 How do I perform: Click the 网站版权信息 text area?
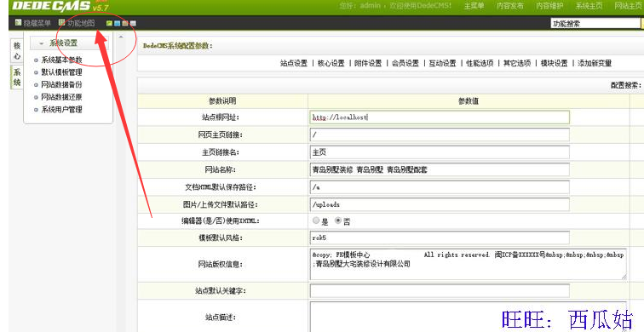(469, 264)
